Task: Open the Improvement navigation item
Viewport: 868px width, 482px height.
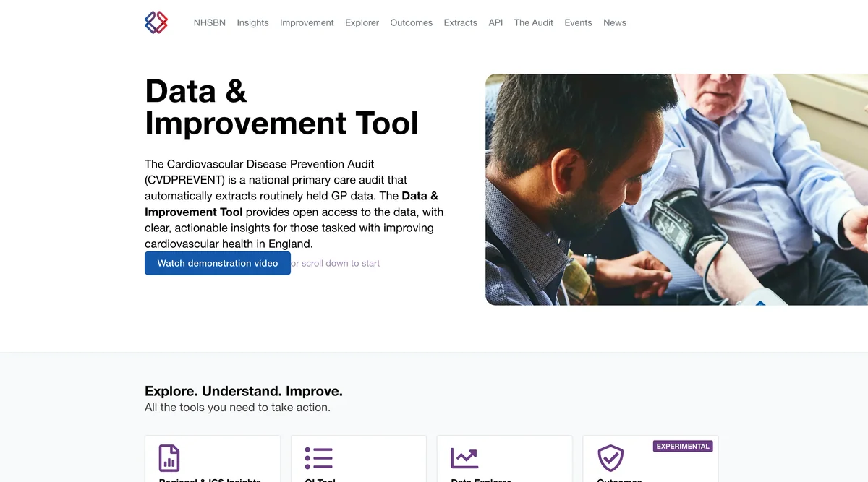Action: (x=307, y=22)
